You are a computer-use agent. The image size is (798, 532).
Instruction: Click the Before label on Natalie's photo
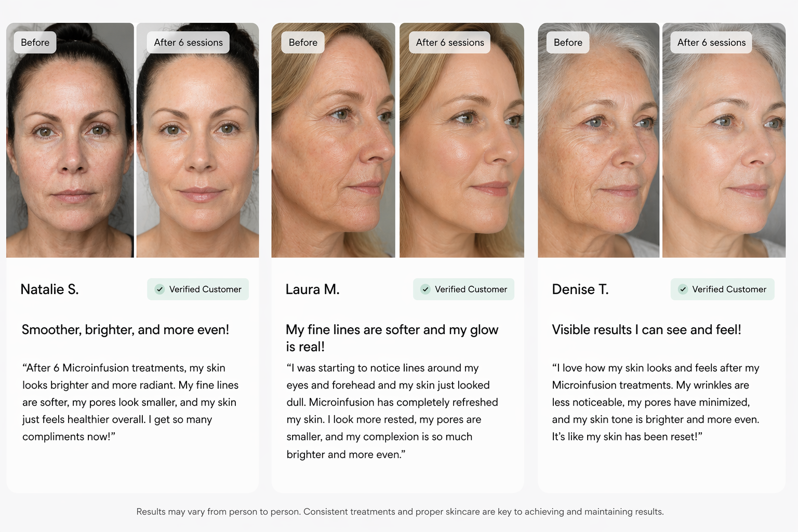(x=35, y=43)
